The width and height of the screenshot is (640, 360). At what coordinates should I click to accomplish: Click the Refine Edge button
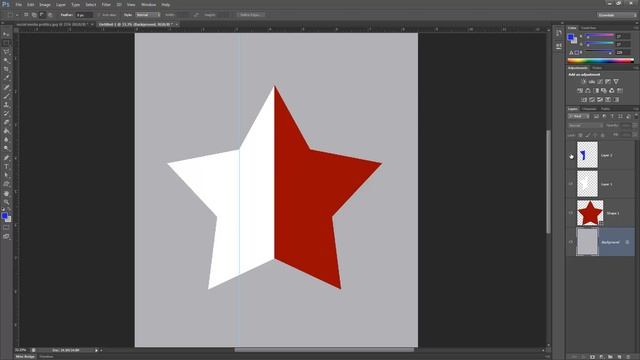(251, 15)
